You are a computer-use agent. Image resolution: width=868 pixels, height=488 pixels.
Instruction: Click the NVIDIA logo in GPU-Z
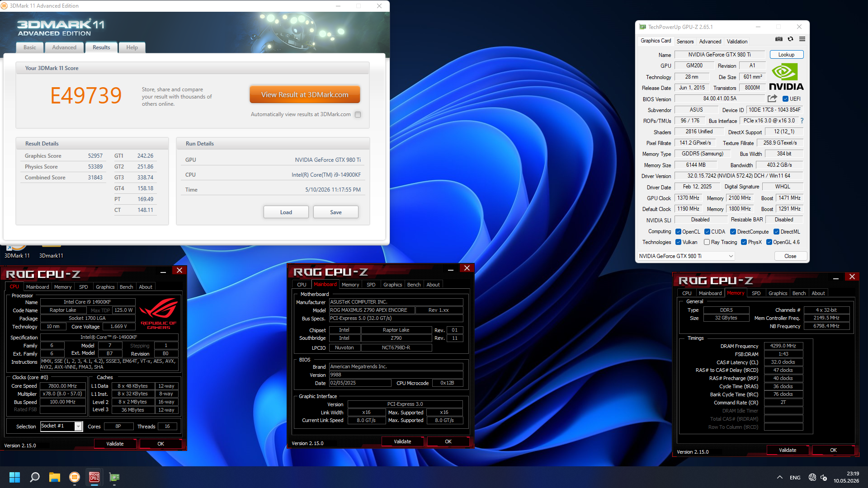coord(786,77)
